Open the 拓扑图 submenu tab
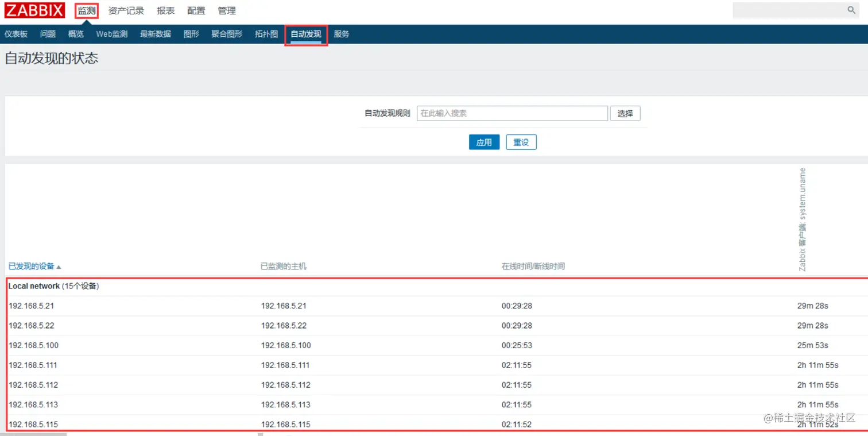Screen dimensions: 868x436 266,34
